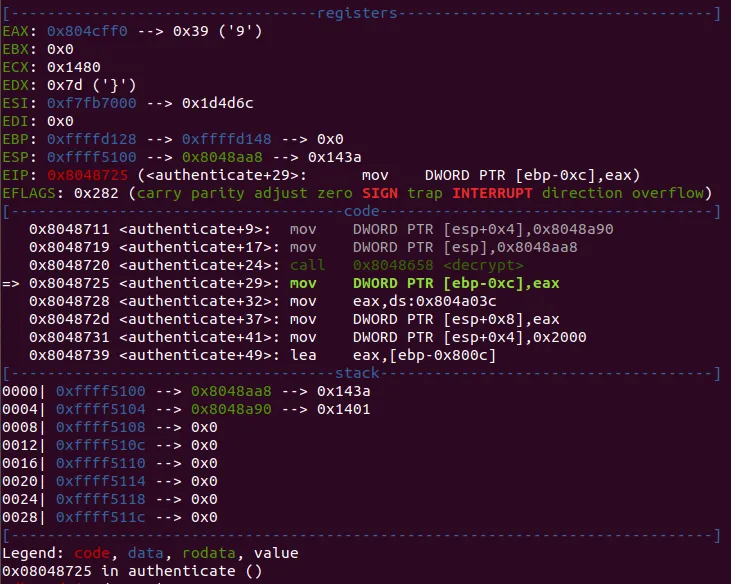Click rodata pointer 0x8048a90 in stack

point(231,409)
